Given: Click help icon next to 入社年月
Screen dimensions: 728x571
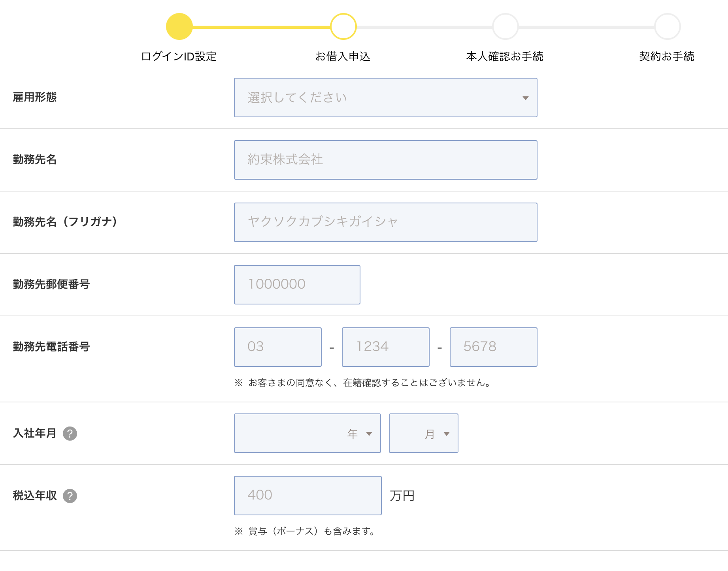Looking at the screenshot, I should tap(70, 434).
